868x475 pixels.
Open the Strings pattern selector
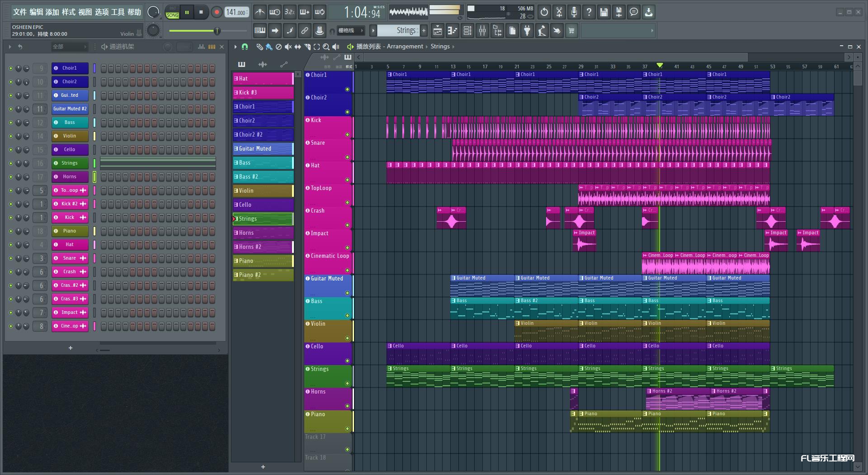[x=399, y=31]
